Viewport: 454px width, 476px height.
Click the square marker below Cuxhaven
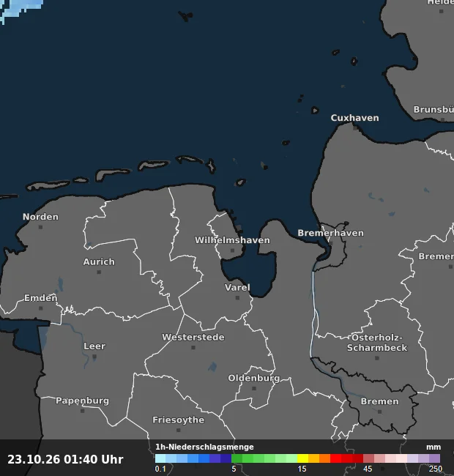(x=355, y=128)
